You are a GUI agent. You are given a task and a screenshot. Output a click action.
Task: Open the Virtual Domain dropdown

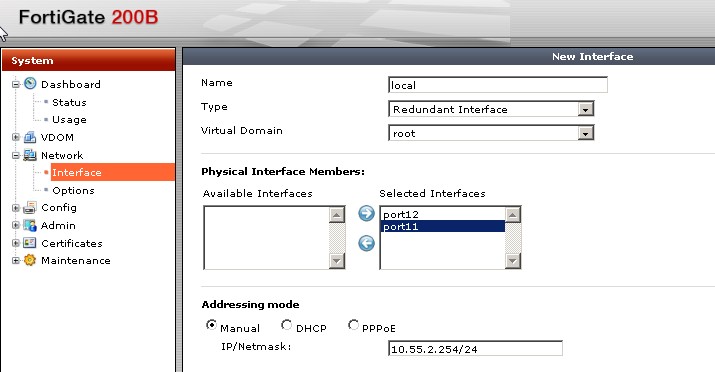coord(585,133)
